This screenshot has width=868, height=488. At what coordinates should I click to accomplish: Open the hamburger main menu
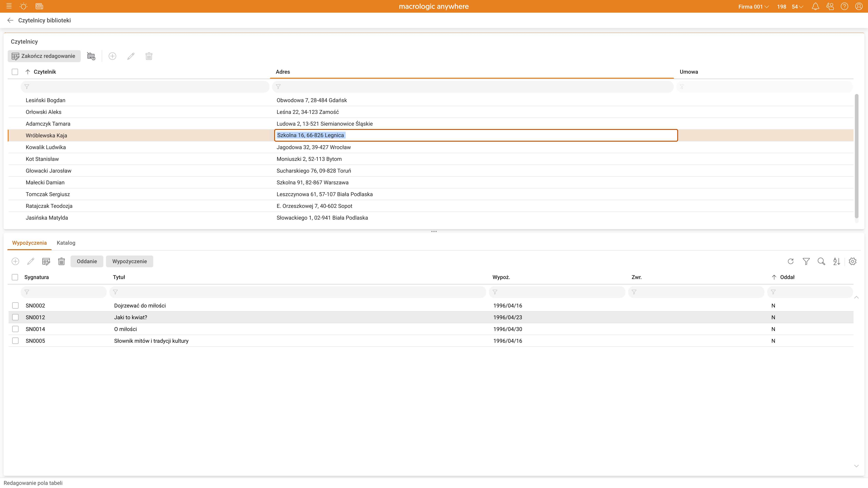click(x=9, y=6)
